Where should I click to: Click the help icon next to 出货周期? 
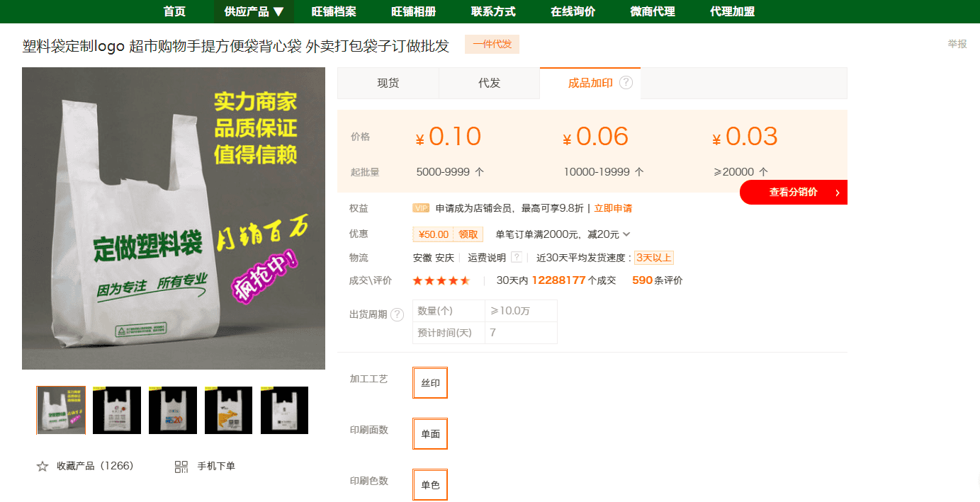pos(398,314)
